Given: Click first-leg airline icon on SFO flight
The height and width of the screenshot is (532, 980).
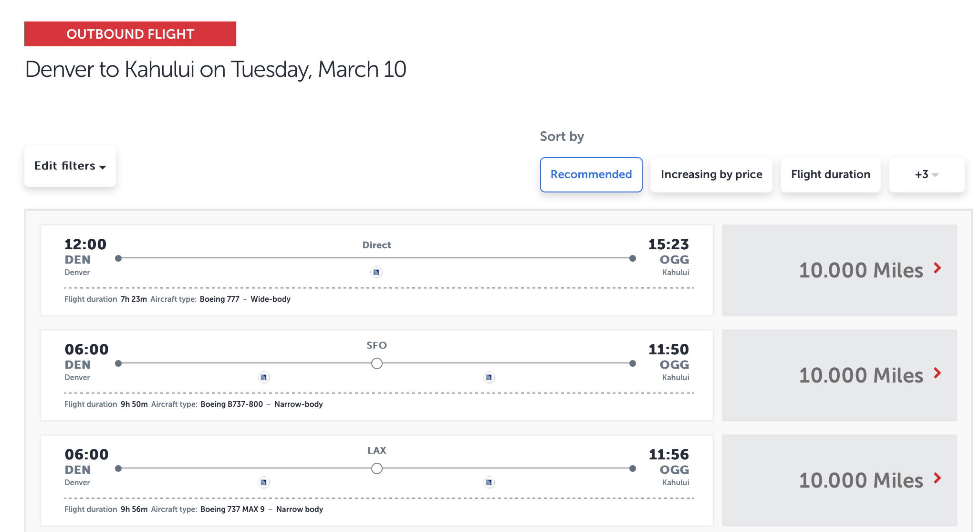Looking at the screenshot, I should click(x=264, y=377).
